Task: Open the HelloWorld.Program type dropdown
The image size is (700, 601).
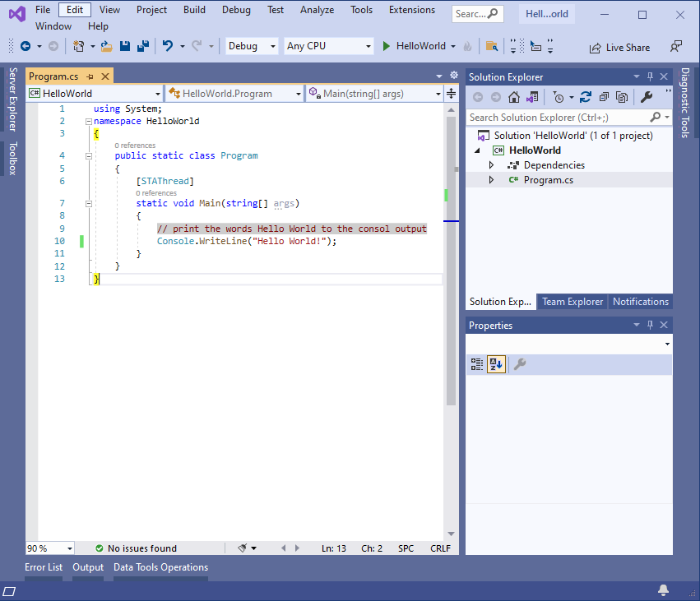Action: [234, 93]
